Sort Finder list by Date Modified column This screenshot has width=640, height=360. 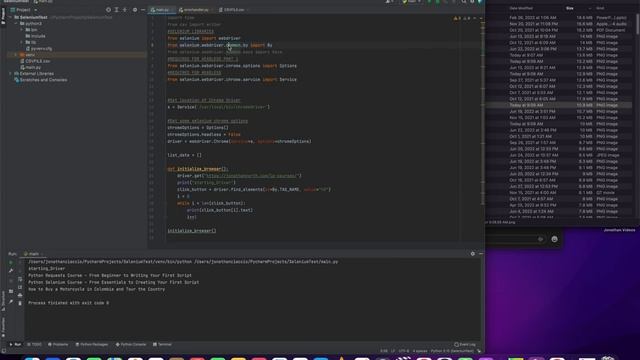tap(521, 8)
